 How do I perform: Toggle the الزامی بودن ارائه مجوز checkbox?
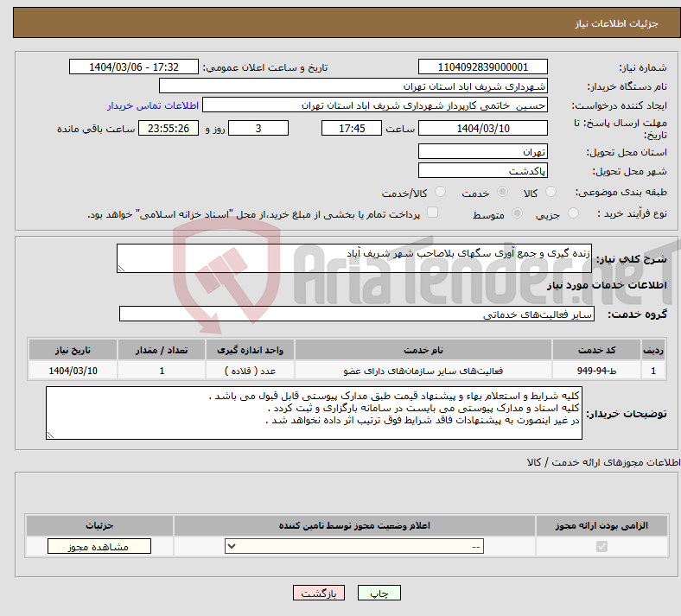(601, 546)
